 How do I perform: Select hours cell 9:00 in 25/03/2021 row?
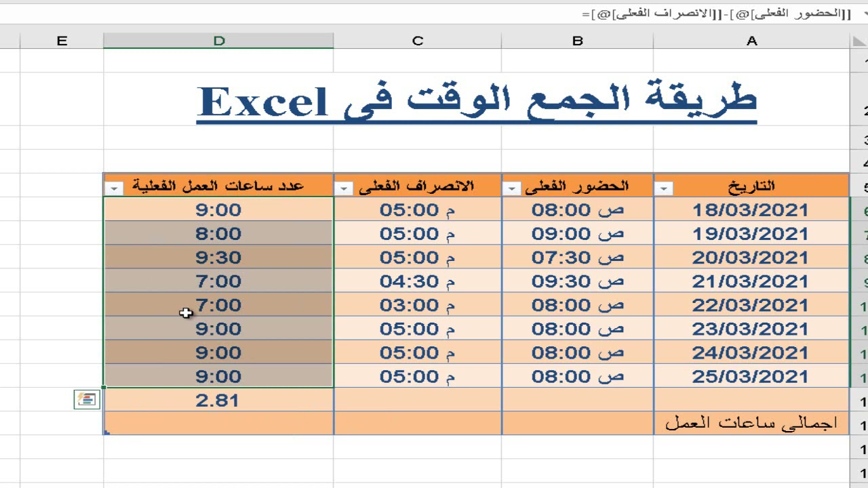pos(218,375)
